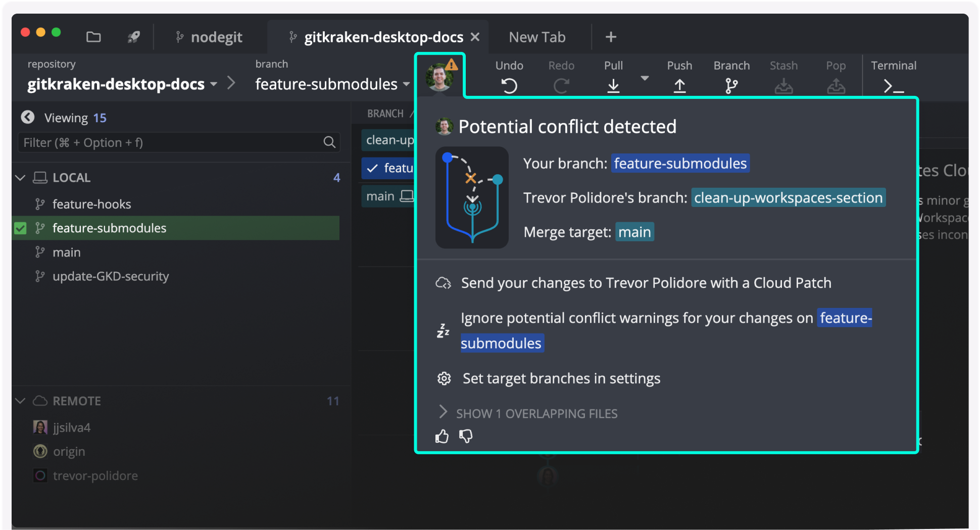Click the filter magnifier icon
The image size is (980, 530).
(329, 142)
